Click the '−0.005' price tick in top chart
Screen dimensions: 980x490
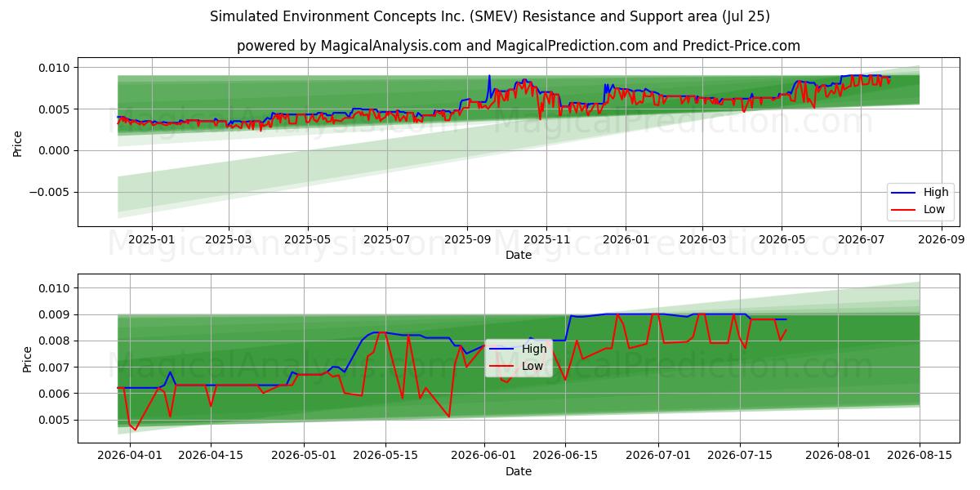[50, 193]
